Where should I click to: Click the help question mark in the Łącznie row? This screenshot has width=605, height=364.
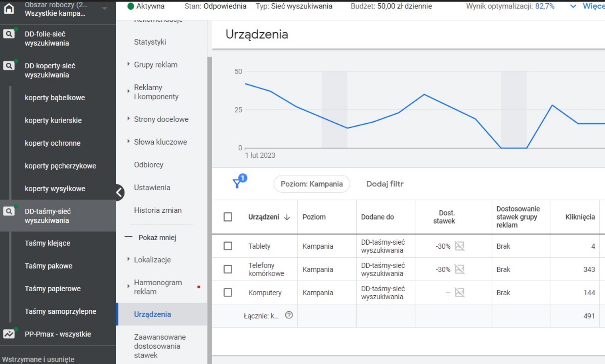pos(289,315)
